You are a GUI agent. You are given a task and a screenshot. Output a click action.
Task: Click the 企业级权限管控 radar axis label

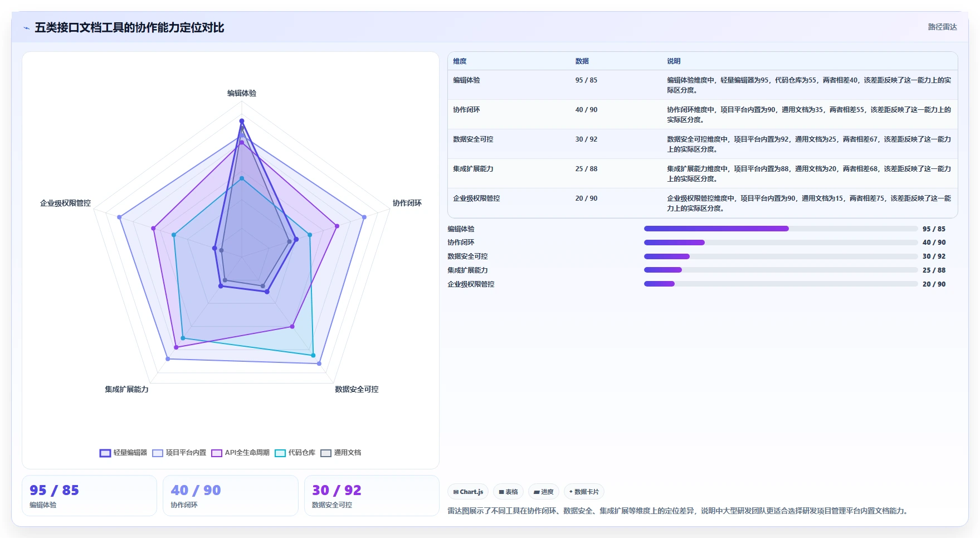(x=65, y=203)
